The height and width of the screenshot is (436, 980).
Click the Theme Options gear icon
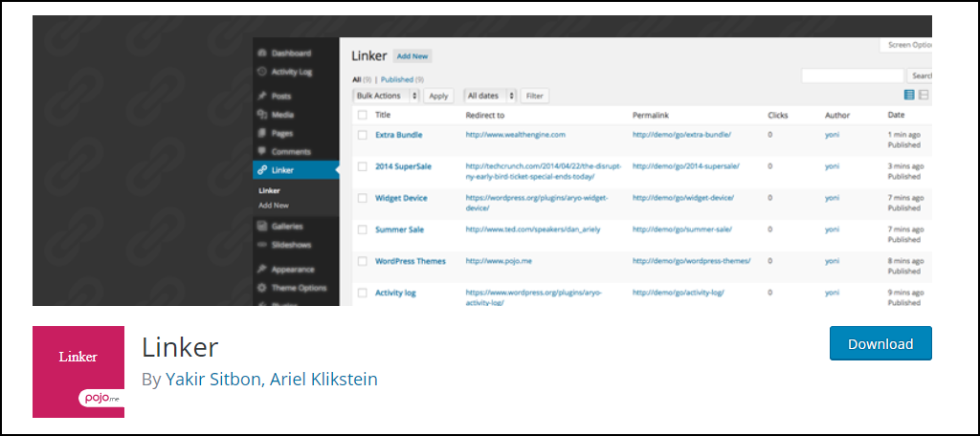pos(262,288)
